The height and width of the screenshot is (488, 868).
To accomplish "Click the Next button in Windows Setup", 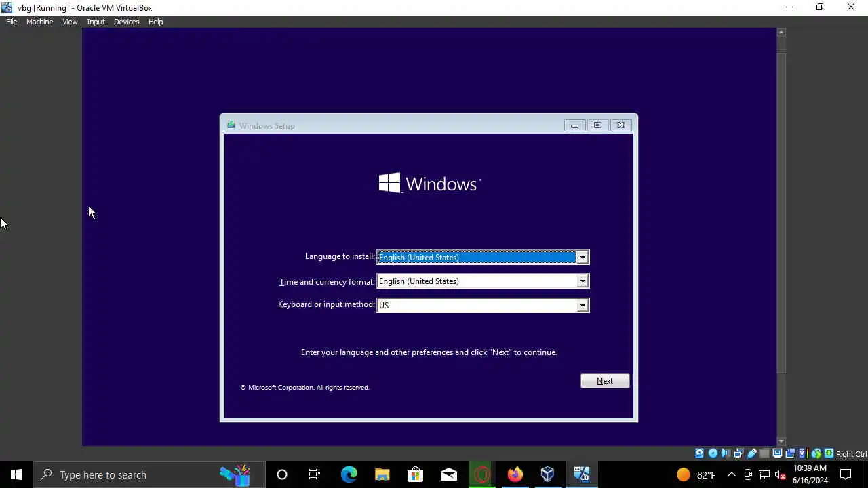I will pyautogui.click(x=605, y=381).
